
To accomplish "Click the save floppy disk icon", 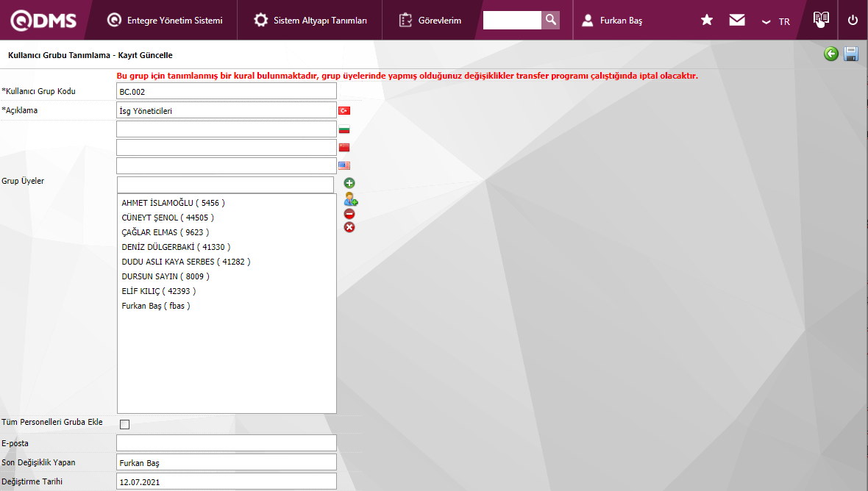I will pos(851,54).
